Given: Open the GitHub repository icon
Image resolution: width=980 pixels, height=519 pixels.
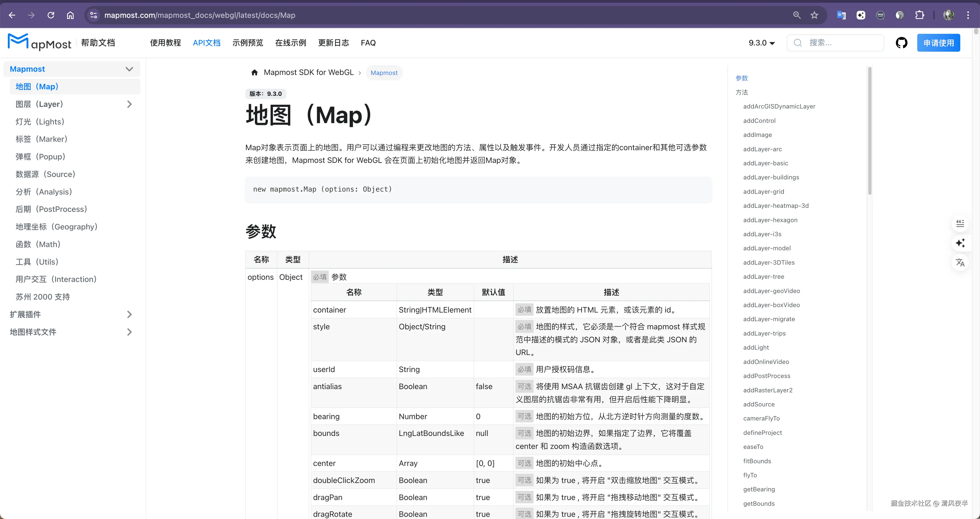Looking at the screenshot, I should click(x=901, y=42).
